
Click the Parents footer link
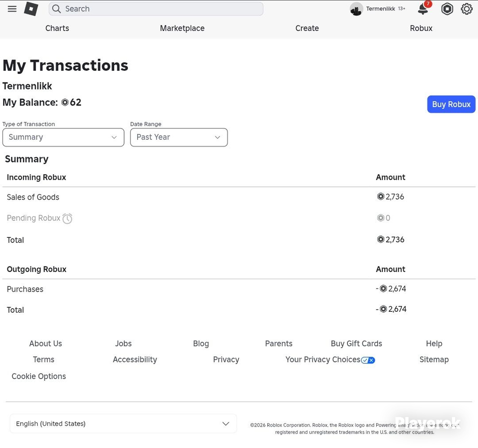click(x=278, y=344)
